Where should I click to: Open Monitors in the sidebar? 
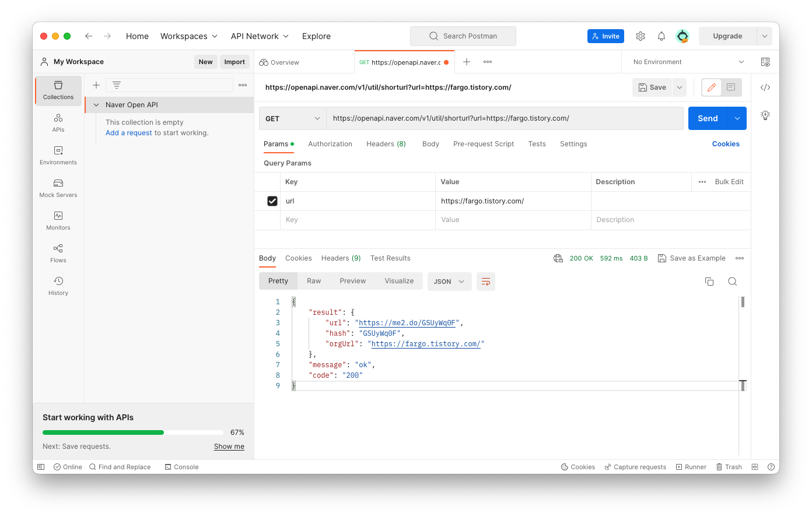click(58, 221)
